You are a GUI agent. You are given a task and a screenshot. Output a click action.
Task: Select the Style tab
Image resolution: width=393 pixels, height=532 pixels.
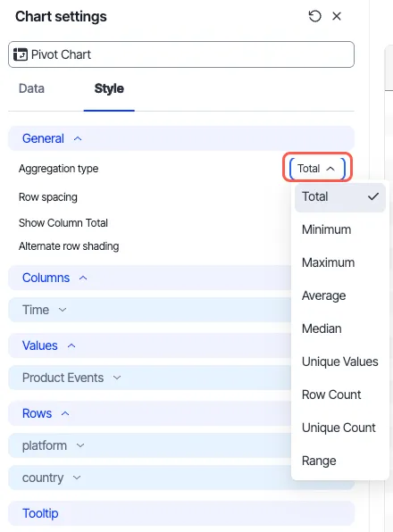click(109, 88)
